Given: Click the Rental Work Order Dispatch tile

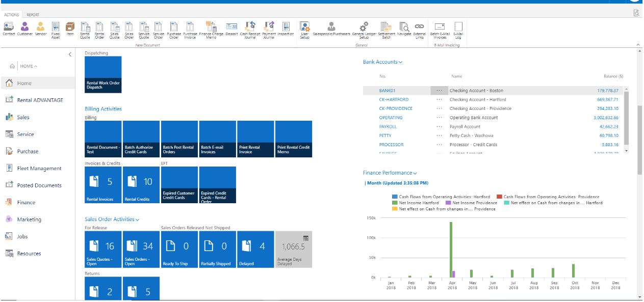Looking at the screenshot, I should tap(102, 74).
